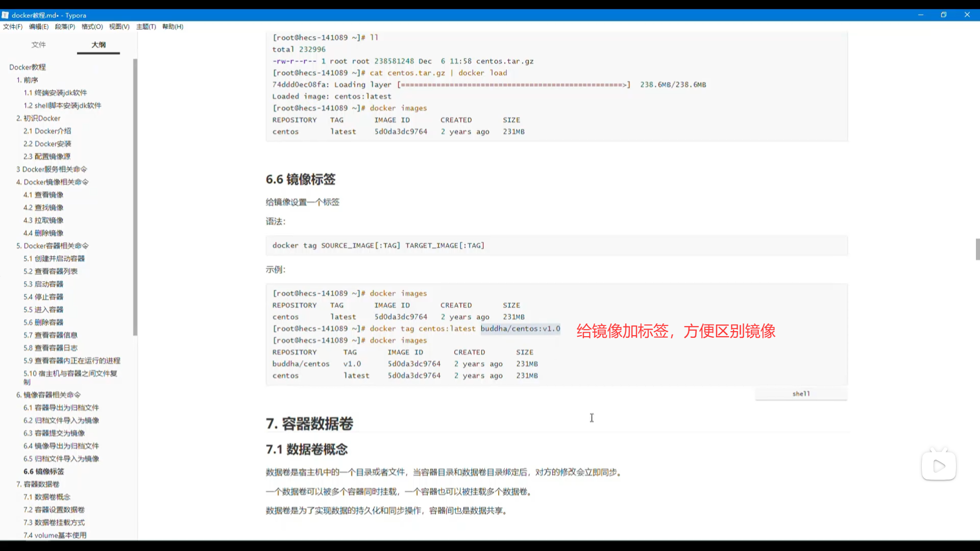The height and width of the screenshot is (551, 980).
Task: Open the 格式(O) menu
Action: click(92, 27)
